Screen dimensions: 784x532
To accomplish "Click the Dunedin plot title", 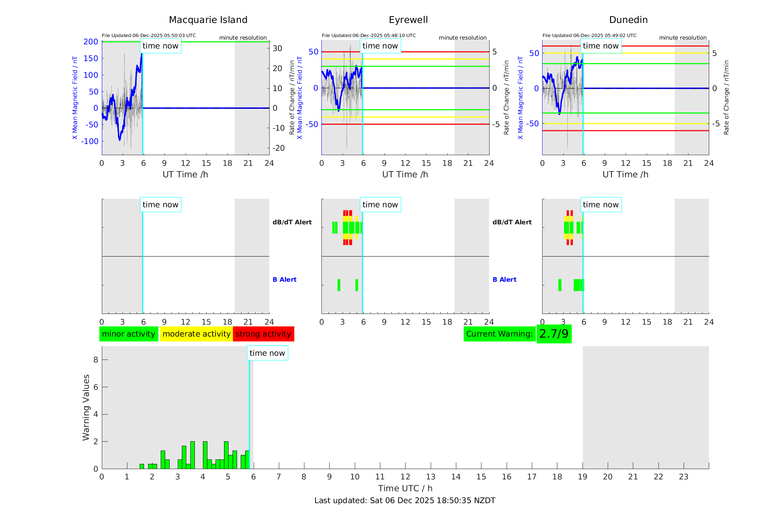I will (x=628, y=20).
